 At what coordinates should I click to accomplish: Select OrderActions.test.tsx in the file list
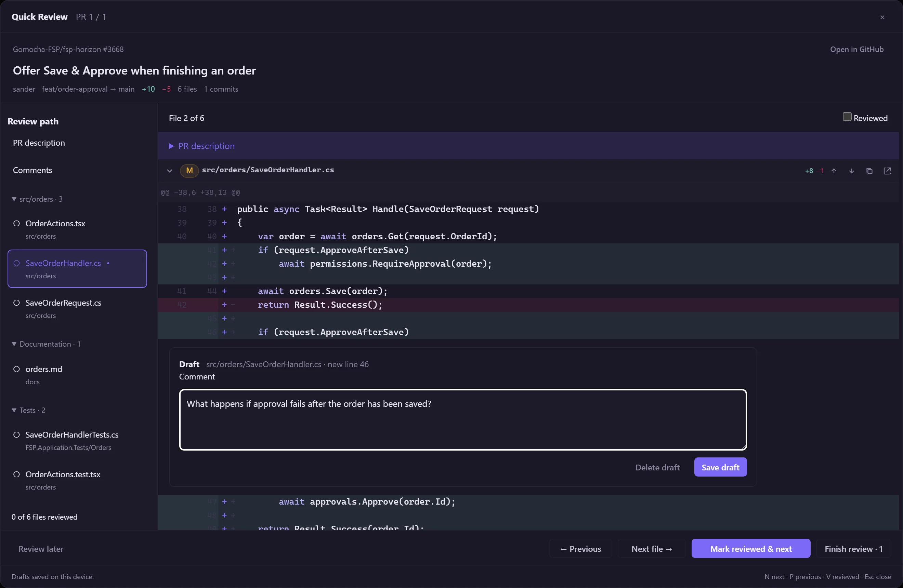point(77,480)
